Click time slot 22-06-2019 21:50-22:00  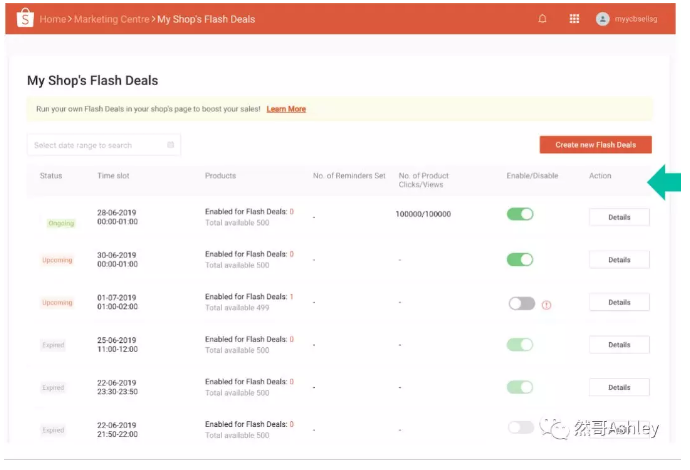[117, 430]
